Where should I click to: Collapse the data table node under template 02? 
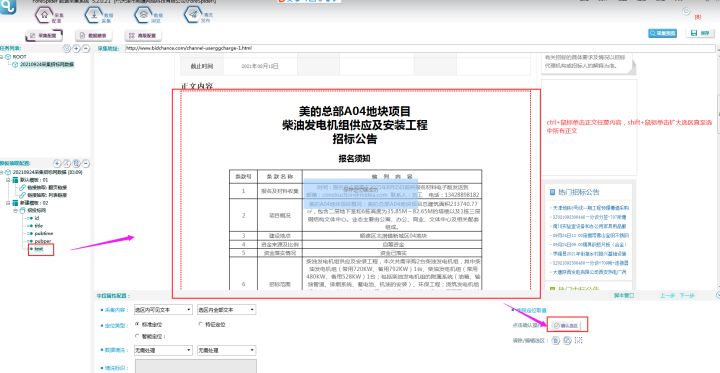pyautogui.click(x=15, y=210)
